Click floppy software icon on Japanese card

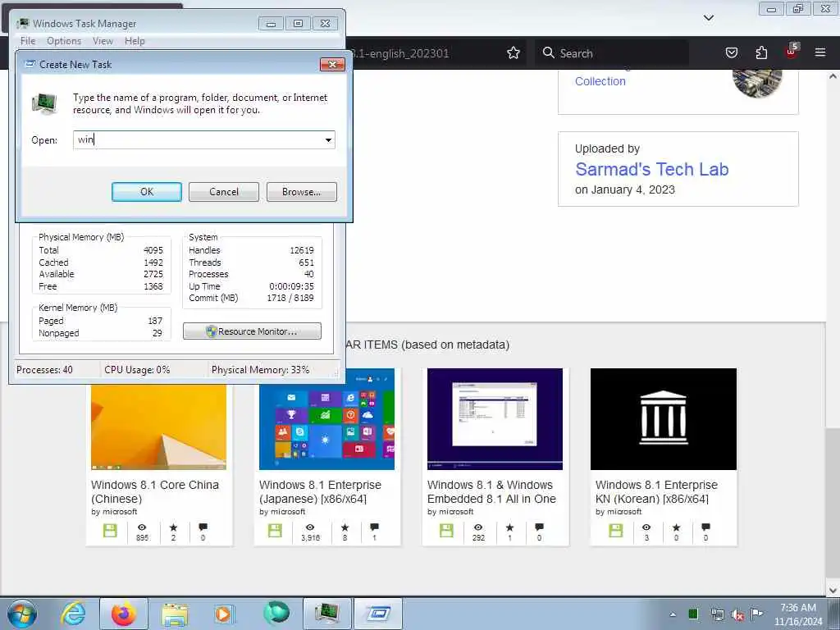pos(275,531)
